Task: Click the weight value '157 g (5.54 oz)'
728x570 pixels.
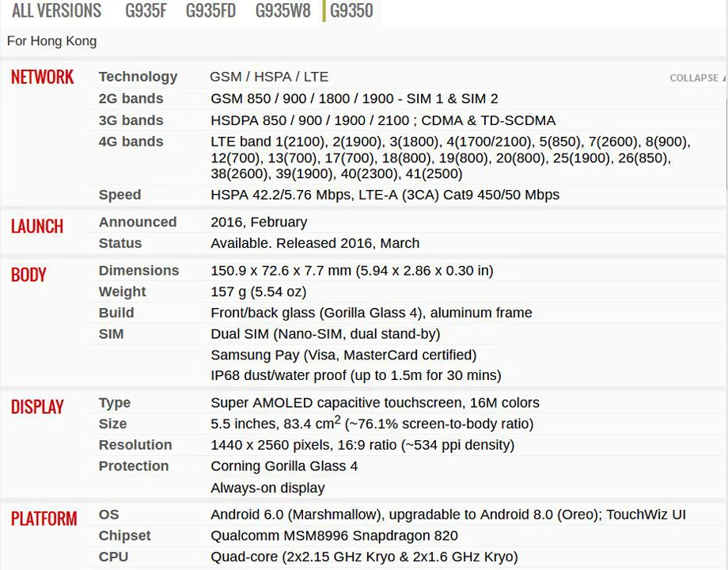Action: click(x=259, y=292)
